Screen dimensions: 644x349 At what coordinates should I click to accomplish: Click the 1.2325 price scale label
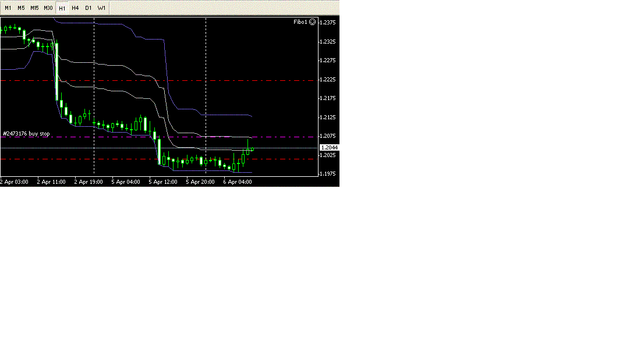tap(328, 42)
